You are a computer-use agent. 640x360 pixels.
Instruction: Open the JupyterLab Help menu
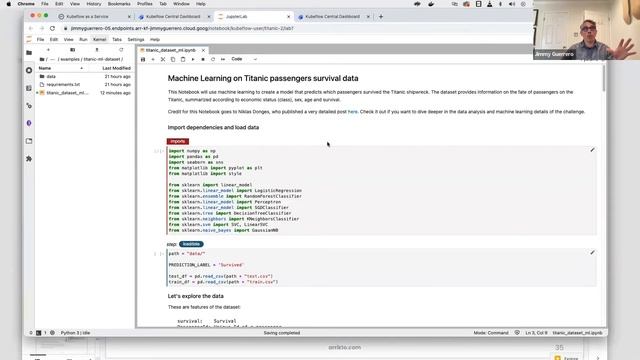(155, 40)
